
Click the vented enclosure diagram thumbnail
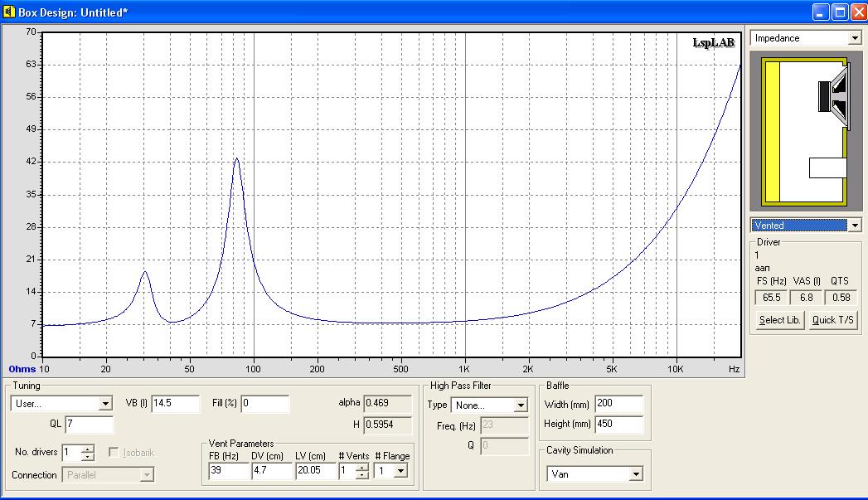tap(806, 132)
